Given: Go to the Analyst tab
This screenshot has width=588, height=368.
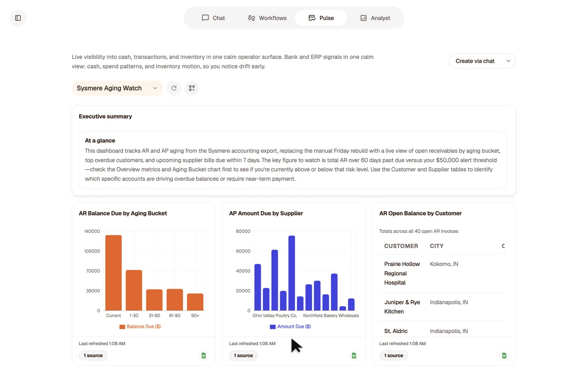Looking at the screenshot, I should click(375, 18).
